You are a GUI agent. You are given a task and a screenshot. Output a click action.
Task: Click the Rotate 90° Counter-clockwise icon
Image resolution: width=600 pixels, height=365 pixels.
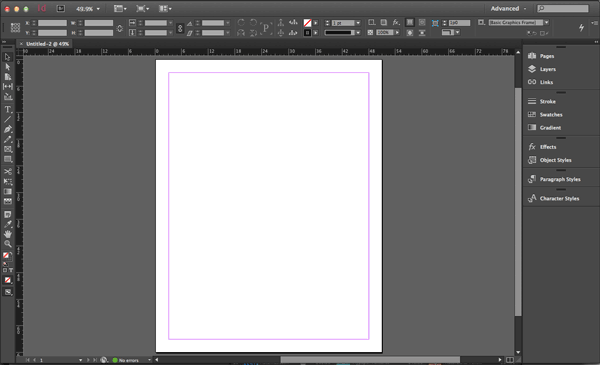click(x=253, y=23)
